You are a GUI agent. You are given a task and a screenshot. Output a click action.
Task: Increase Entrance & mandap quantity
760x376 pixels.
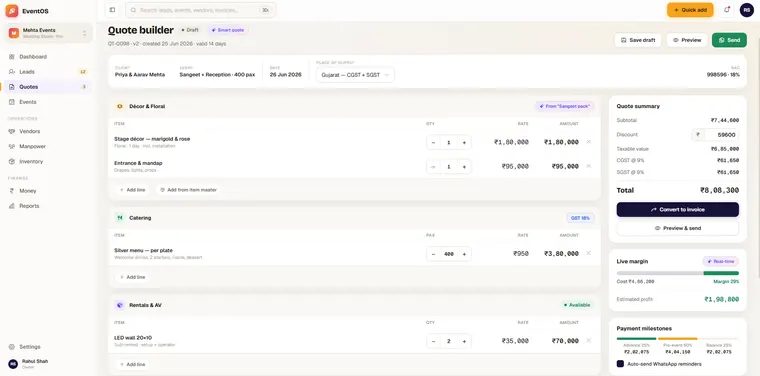pos(464,167)
